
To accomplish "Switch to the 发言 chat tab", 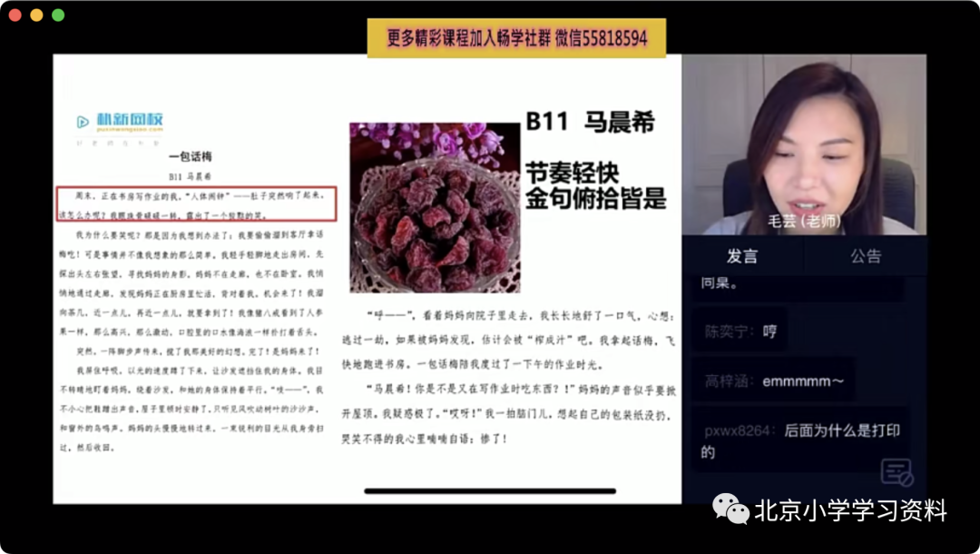I will tap(742, 256).
